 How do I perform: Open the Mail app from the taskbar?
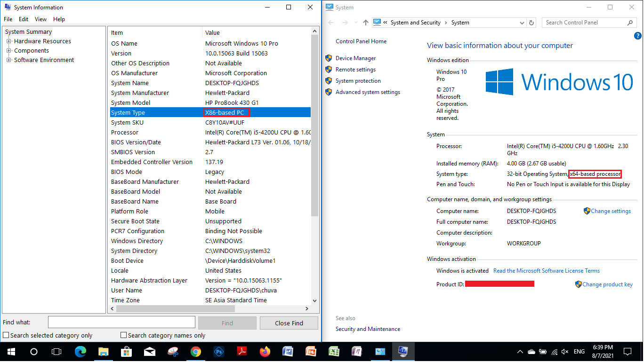[x=150, y=351]
